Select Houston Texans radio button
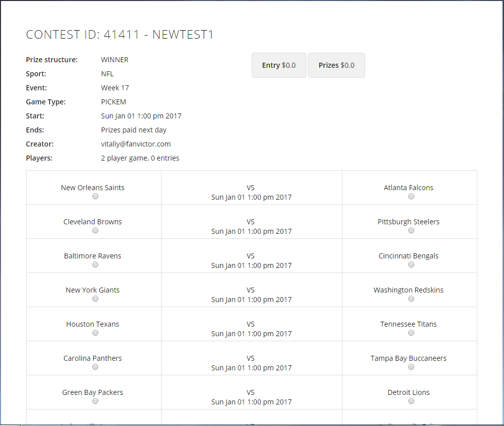 pos(95,333)
